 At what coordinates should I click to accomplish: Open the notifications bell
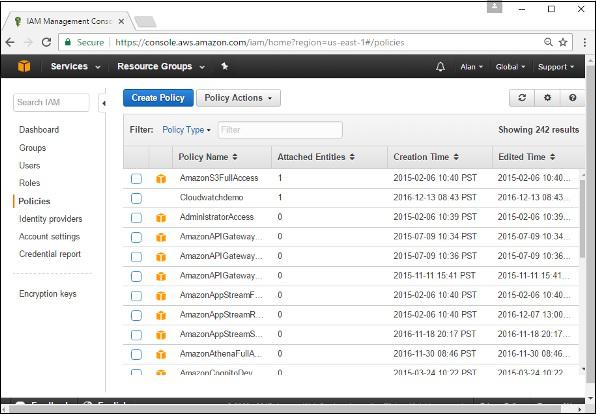pyautogui.click(x=440, y=67)
